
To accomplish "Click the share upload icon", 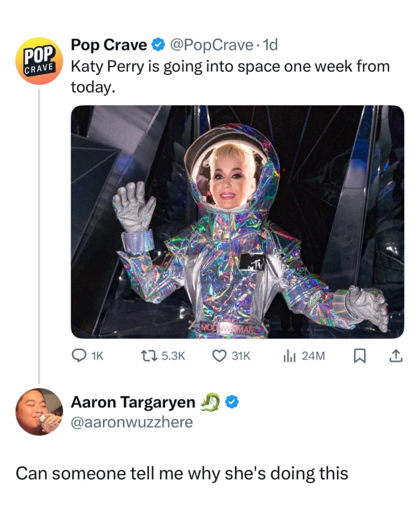I will 396,356.
